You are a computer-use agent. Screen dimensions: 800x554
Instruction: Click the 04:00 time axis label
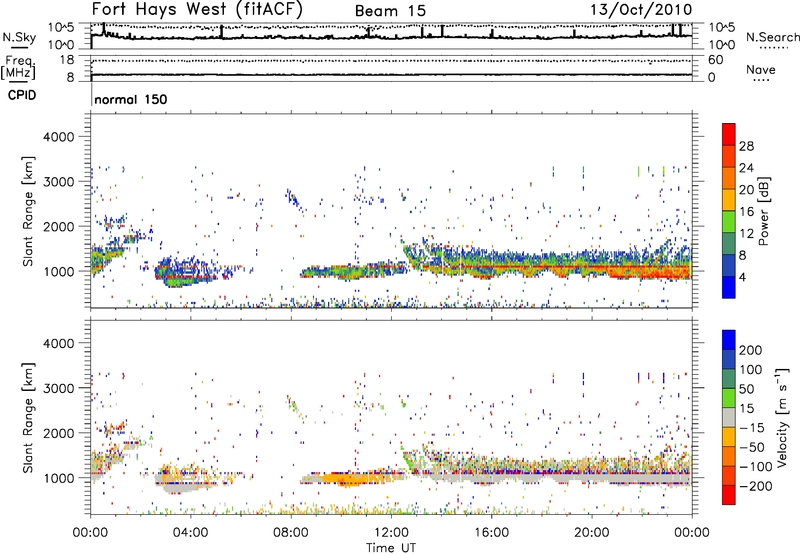click(191, 533)
